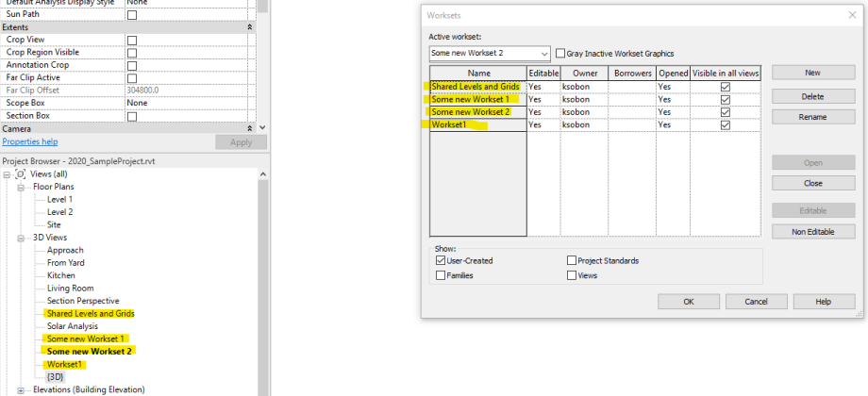Collapse the Camera properties section
This screenshot has width=868, height=396.
click(x=250, y=128)
